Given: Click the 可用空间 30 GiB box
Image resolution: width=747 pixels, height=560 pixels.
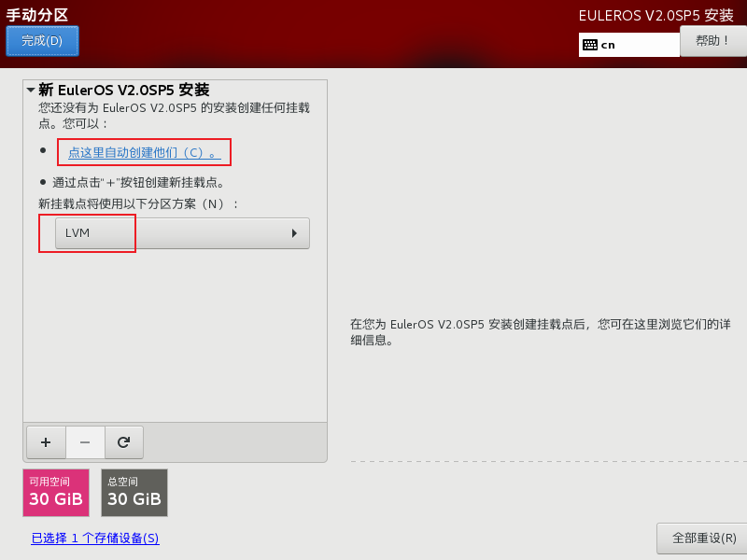Looking at the screenshot, I should [x=56, y=493].
